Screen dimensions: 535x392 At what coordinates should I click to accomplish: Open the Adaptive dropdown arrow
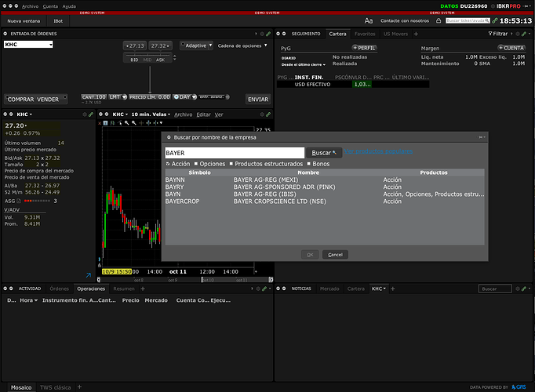(210, 45)
